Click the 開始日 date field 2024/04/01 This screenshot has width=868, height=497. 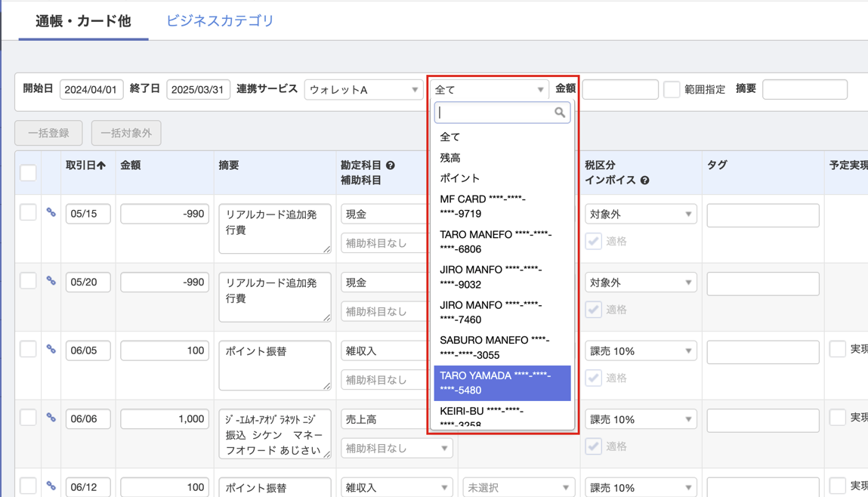(x=91, y=90)
